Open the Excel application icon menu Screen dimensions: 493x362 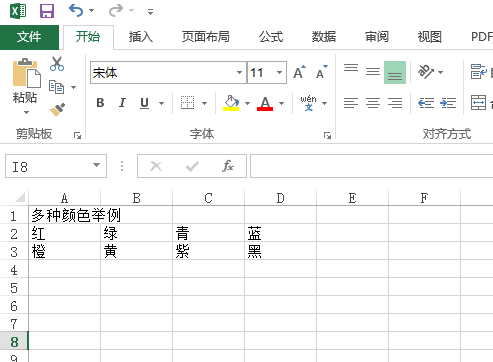tap(18, 11)
